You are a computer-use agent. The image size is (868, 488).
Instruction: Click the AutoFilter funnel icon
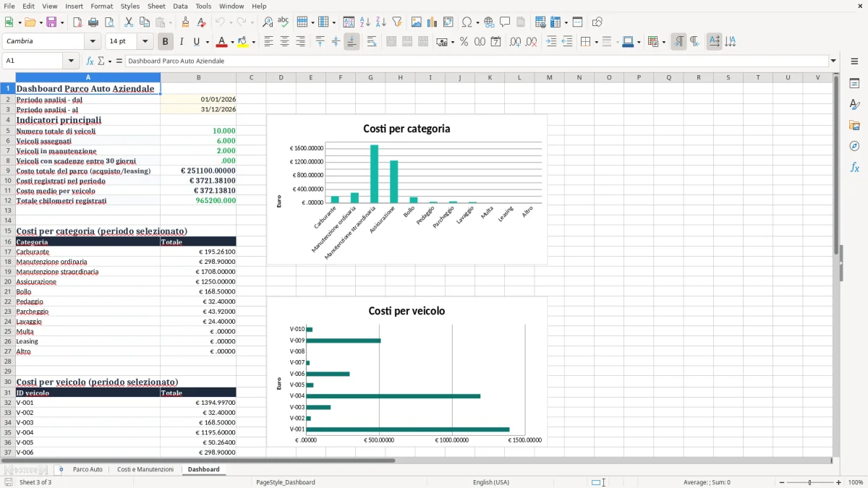(396, 22)
